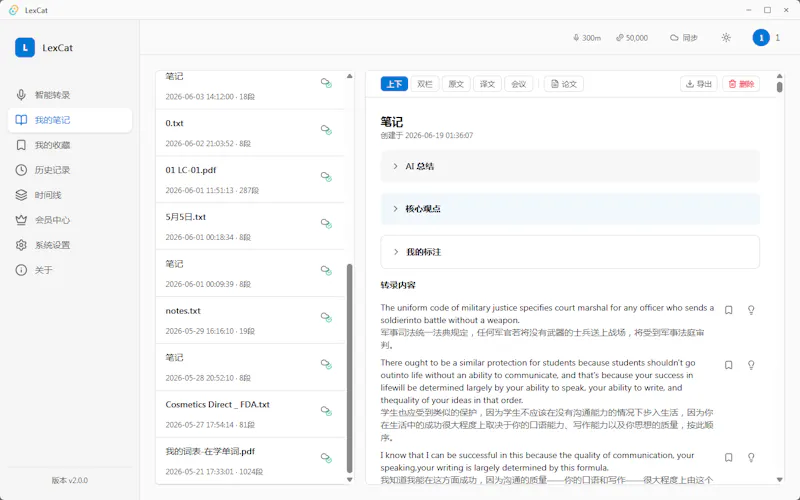Expand the 核心观点 section
This screenshot has height=500, width=800.
(x=570, y=209)
